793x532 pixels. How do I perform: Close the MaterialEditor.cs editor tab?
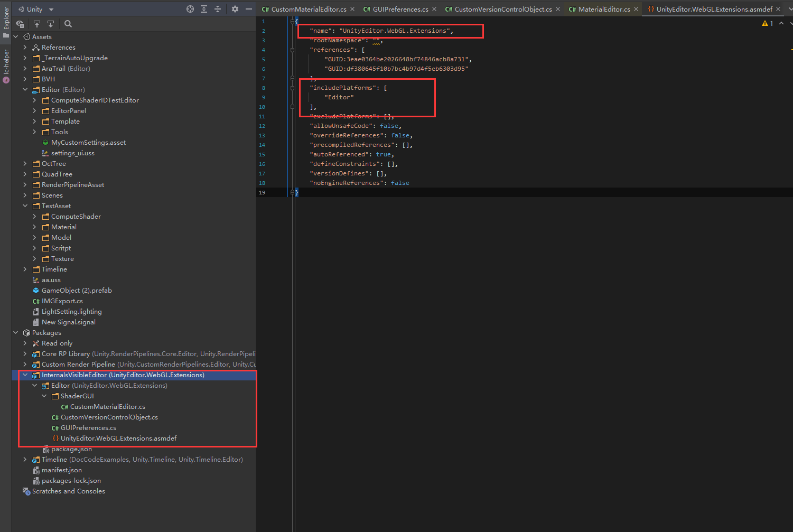[636, 9]
